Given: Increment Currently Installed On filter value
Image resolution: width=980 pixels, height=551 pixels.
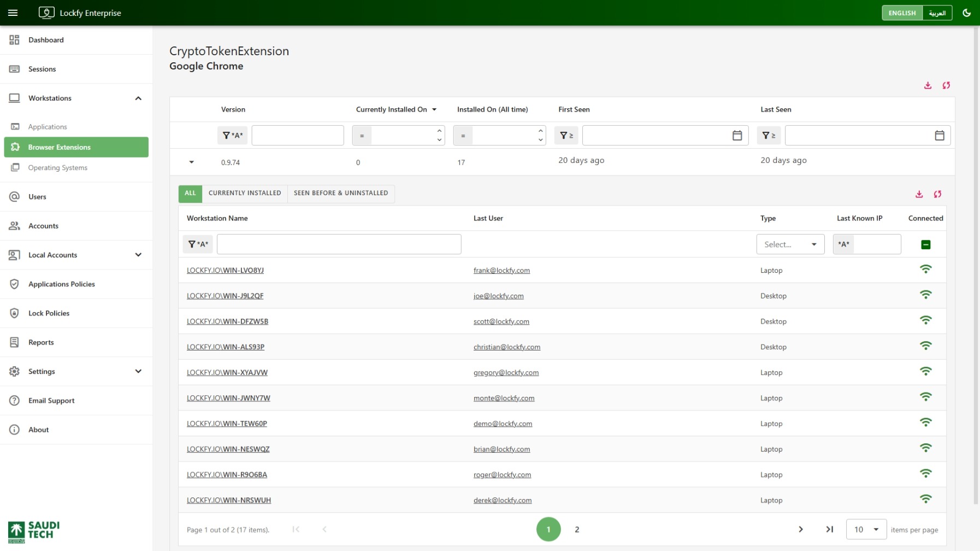Looking at the screenshot, I should coord(439,131).
